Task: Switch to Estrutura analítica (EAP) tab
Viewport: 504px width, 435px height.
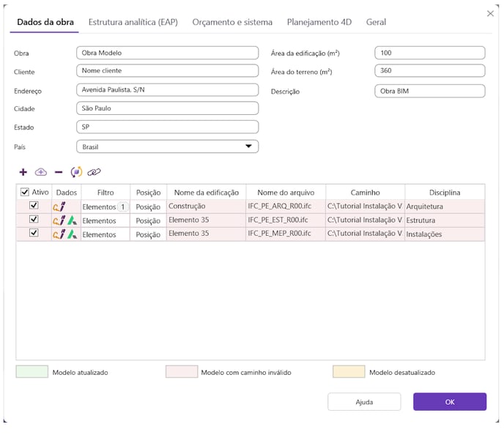Action: point(133,22)
